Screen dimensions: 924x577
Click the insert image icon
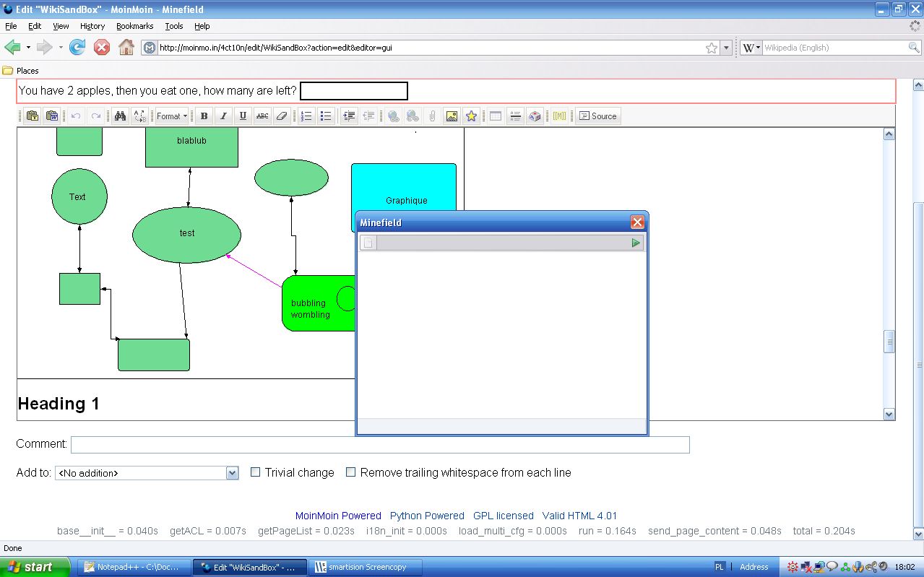[452, 116]
